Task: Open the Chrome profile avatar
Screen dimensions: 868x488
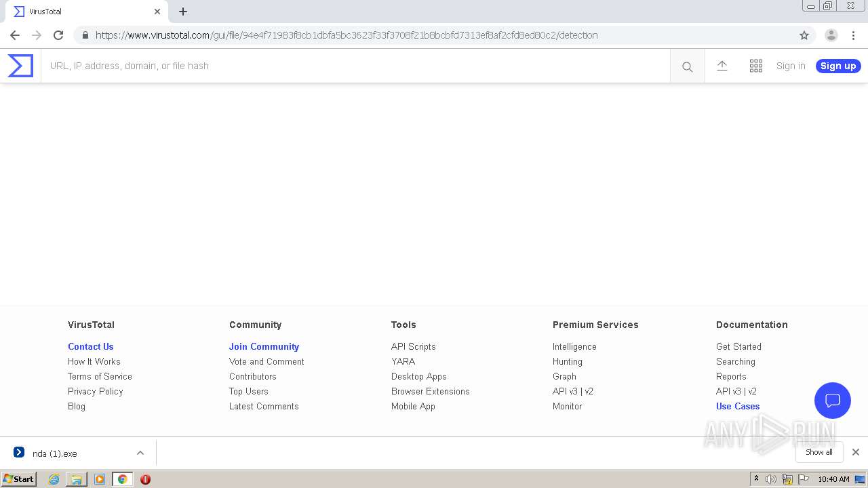Action: [x=831, y=35]
